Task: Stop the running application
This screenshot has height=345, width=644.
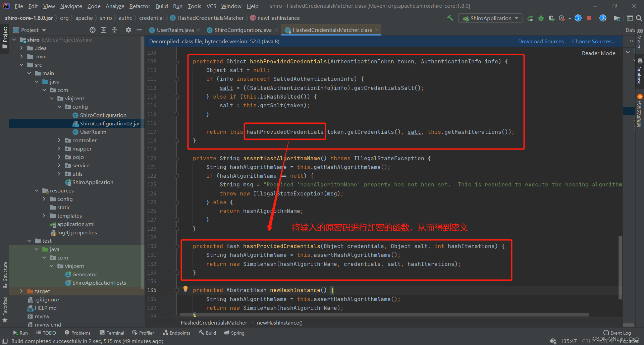Action: 589,18
